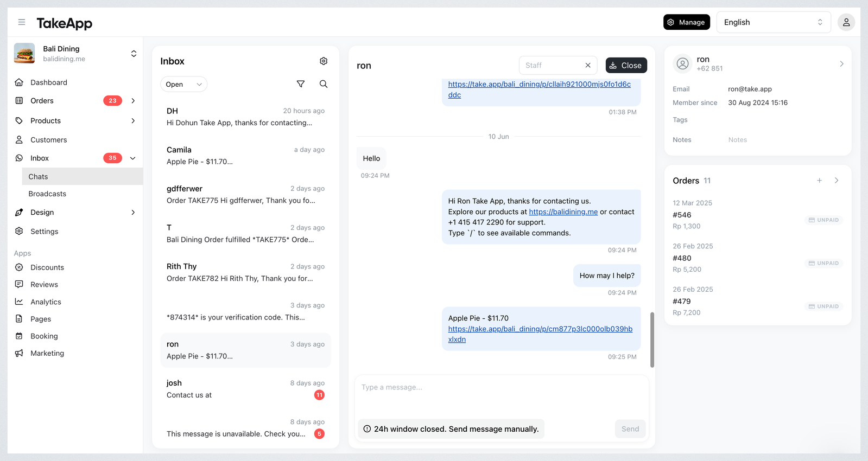The height and width of the screenshot is (461, 868).
Task: Open the T conversation about TAKE775
Action: pos(245,234)
